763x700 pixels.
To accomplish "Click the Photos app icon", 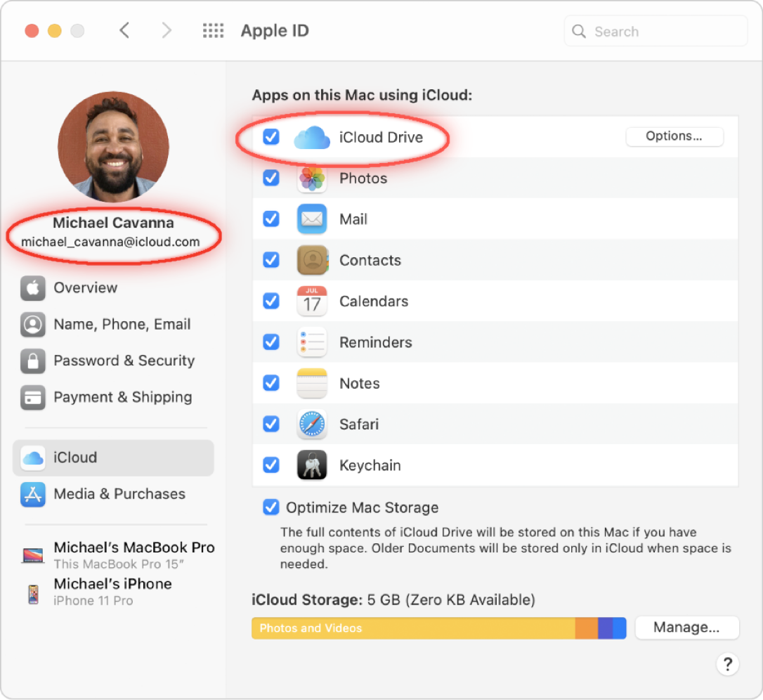I will pyautogui.click(x=311, y=179).
